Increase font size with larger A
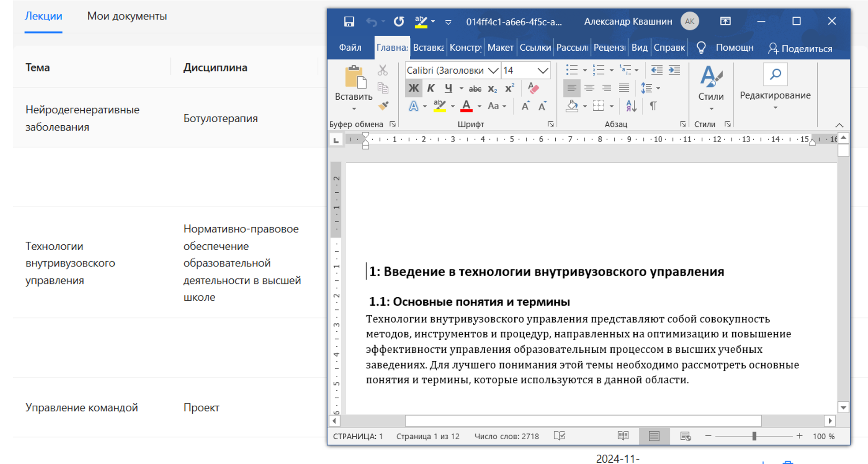Viewport: 868px width, 464px height. click(x=525, y=106)
